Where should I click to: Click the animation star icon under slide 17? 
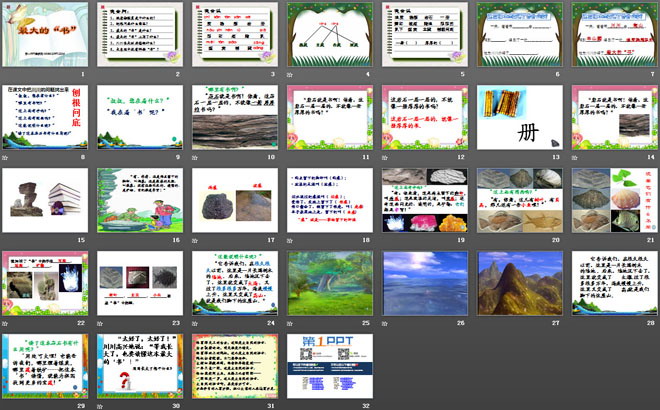[x=195, y=240]
